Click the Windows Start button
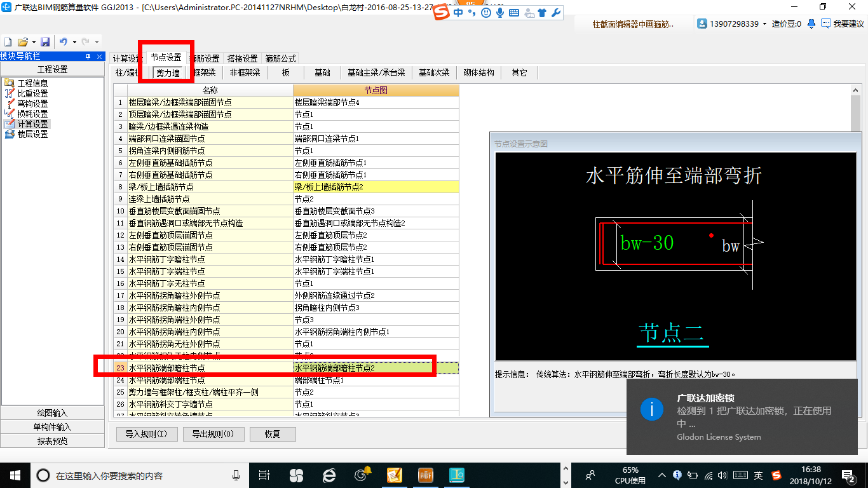The height and width of the screenshot is (488, 868). tap(15, 475)
